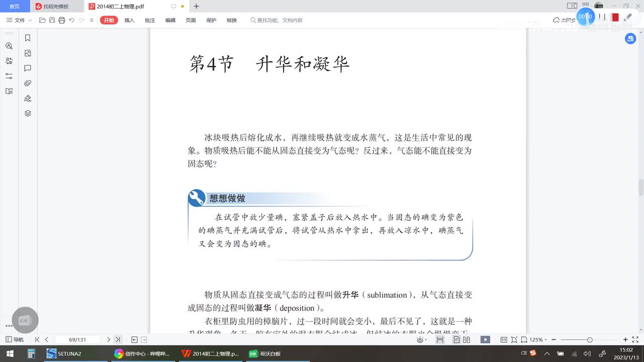Viewport: 644px width, 362px height.
Task: Open the comments panel icon
Action: coord(28,68)
